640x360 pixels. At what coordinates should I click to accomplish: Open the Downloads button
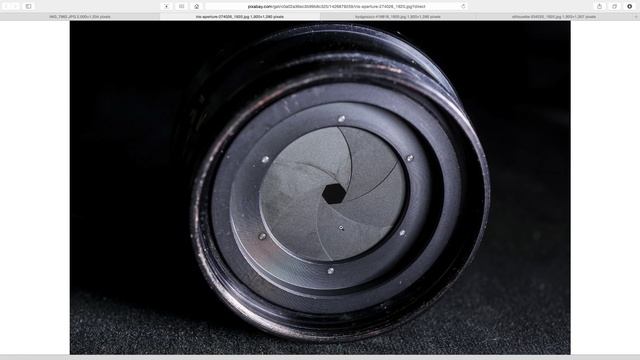(629, 7)
